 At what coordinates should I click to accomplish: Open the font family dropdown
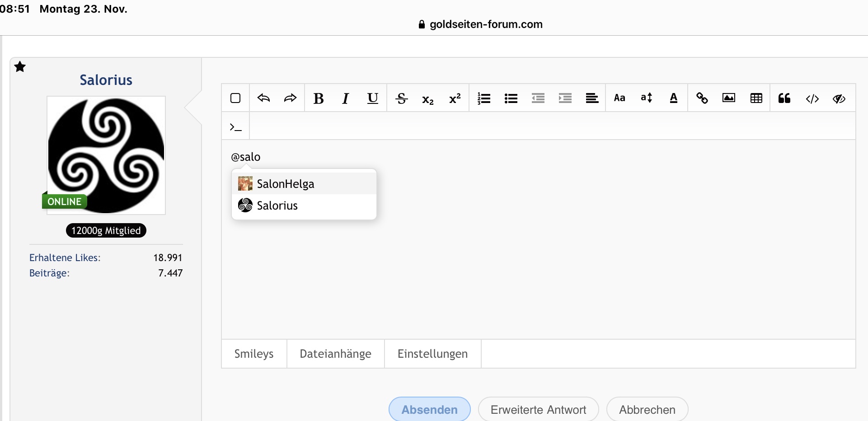[619, 98]
